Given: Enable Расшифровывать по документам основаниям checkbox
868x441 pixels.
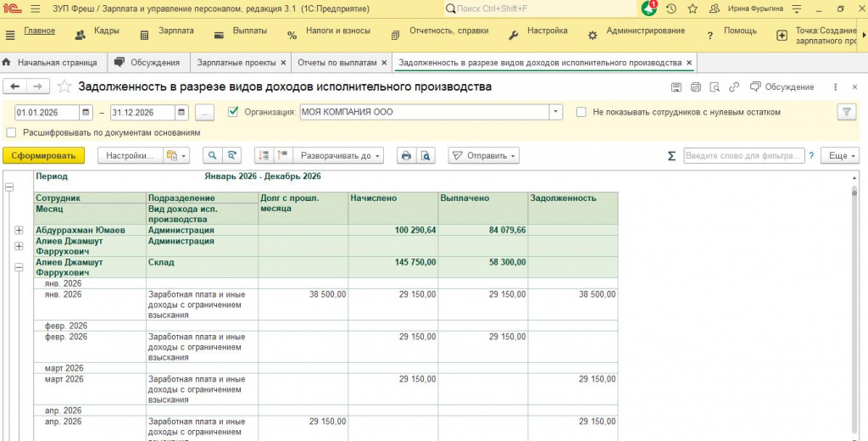Looking at the screenshot, I should pos(11,133).
